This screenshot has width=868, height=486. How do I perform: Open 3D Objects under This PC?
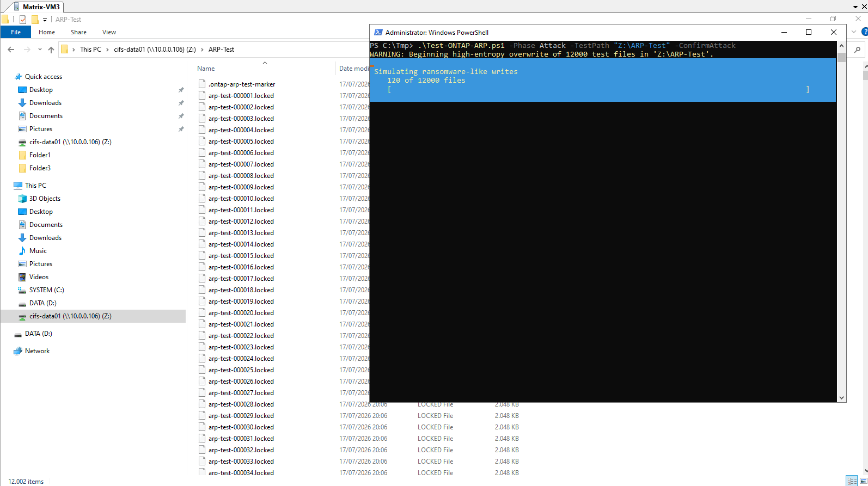click(45, 199)
